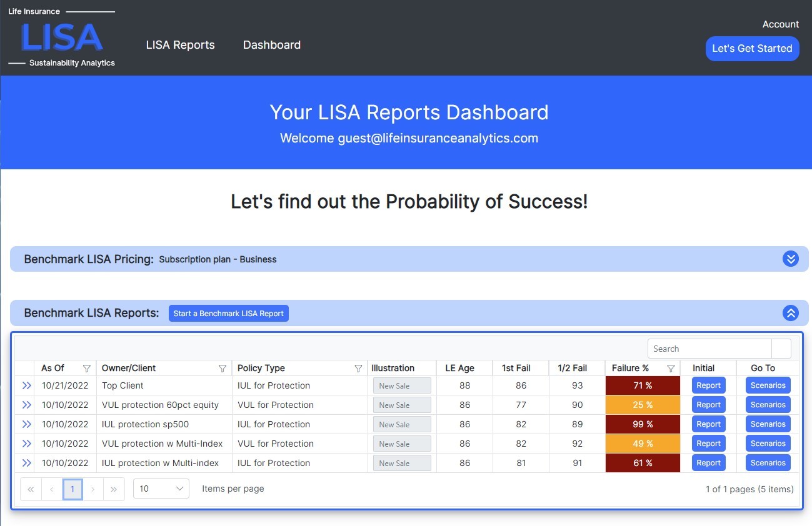Screen dimensions: 812x526
Task: Sort by the 1st Fail column header
Action: [521, 368]
